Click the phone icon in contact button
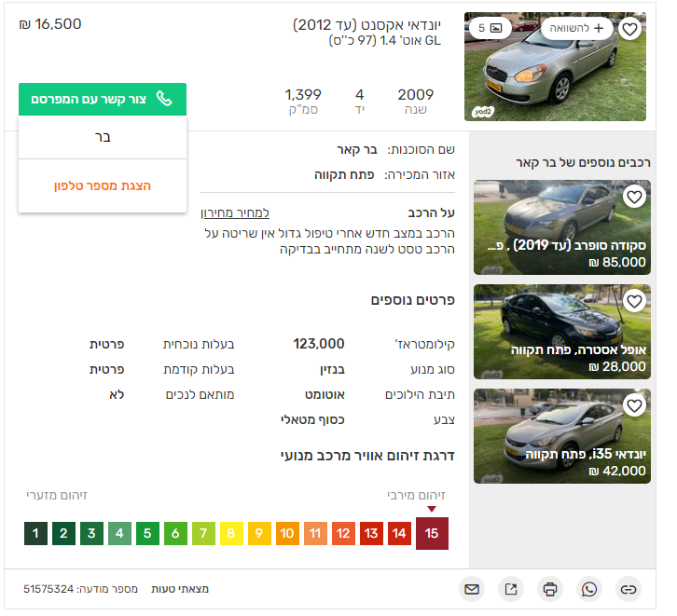677x616 pixels. click(164, 99)
